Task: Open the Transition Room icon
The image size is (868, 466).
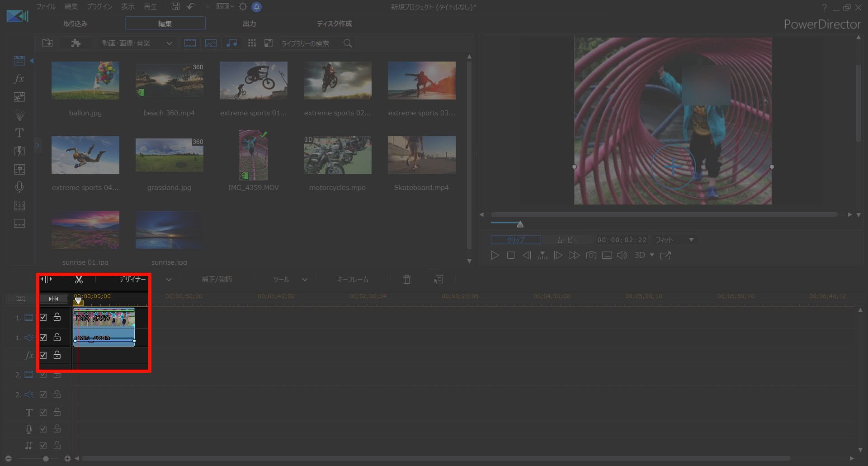Action: pos(19,151)
